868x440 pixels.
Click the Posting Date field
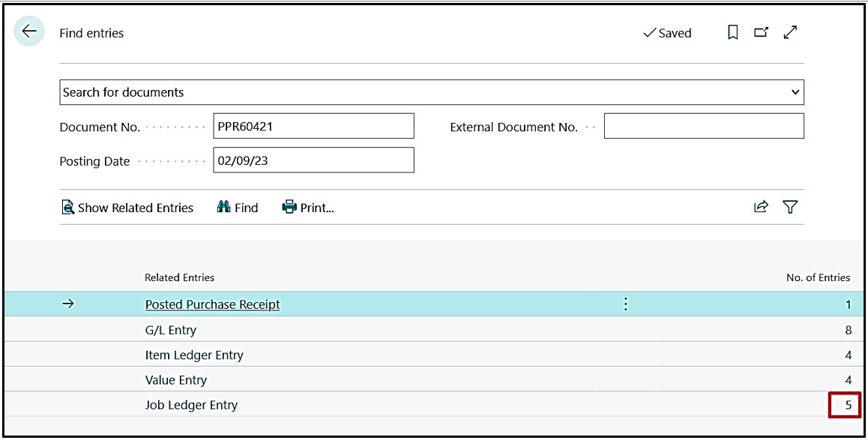pyautogui.click(x=313, y=160)
